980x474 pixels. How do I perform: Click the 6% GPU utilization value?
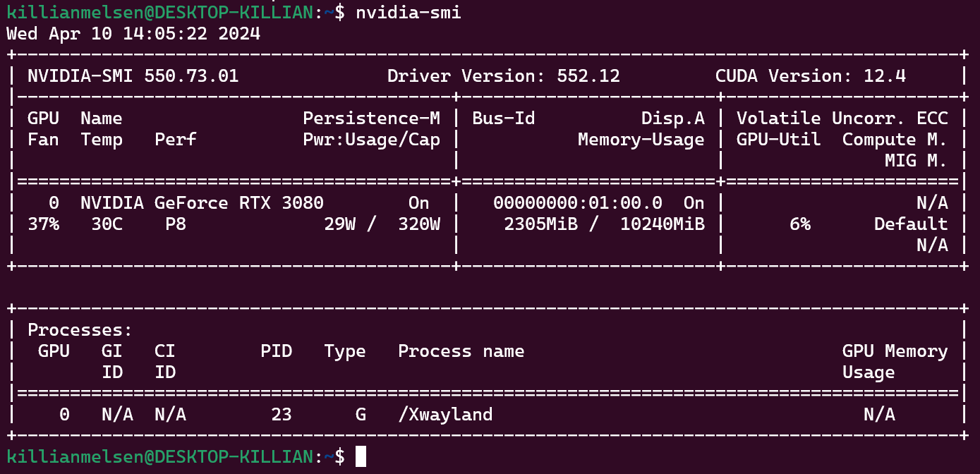[x=799, y=224]
